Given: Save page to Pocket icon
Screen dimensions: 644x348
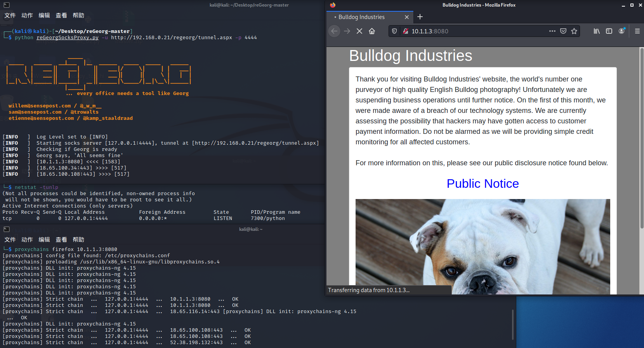Looking at the screenshot, I should (563, 31).
